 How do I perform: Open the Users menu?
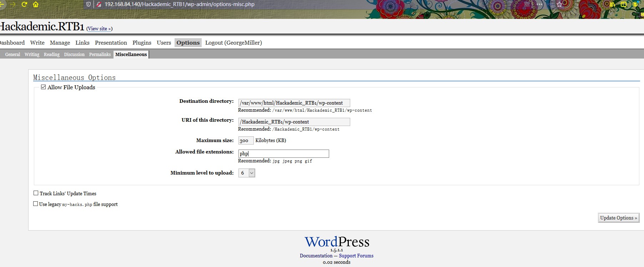(164, 42)
